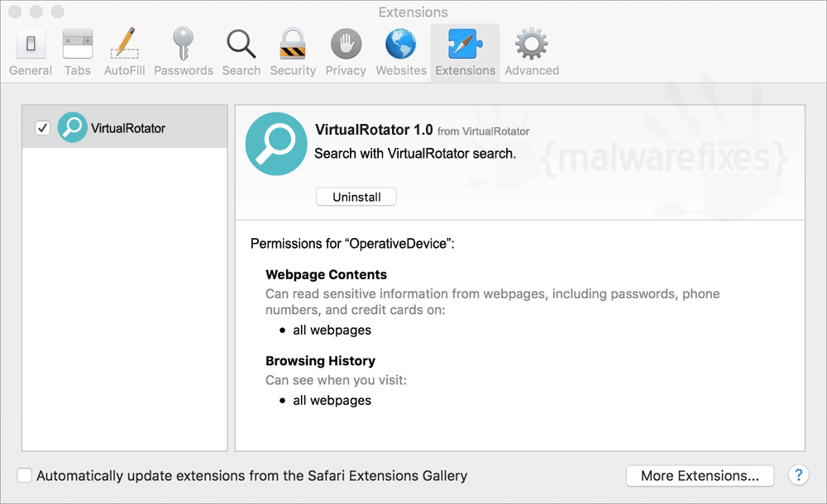
Task: Click 'from VirtualRotator' developer text
Action: [483, 131]
